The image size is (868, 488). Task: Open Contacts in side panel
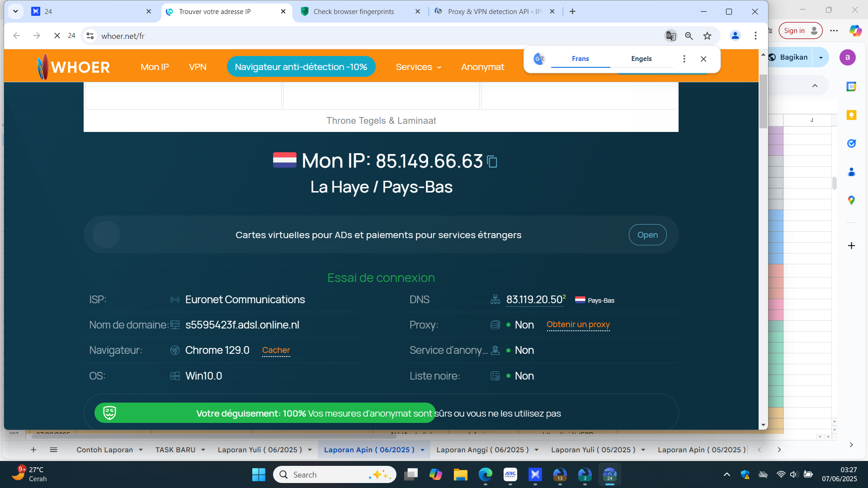(x=851, y=172)
